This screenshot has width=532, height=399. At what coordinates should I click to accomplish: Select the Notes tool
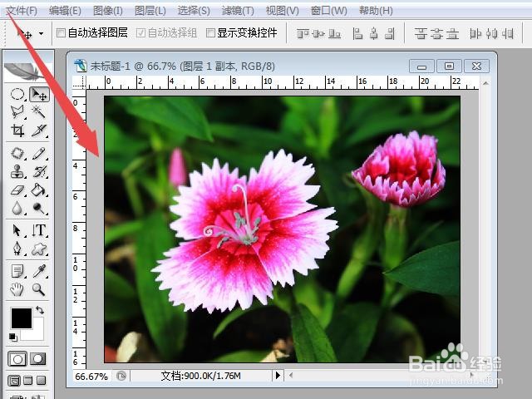[x=17, y=271]
